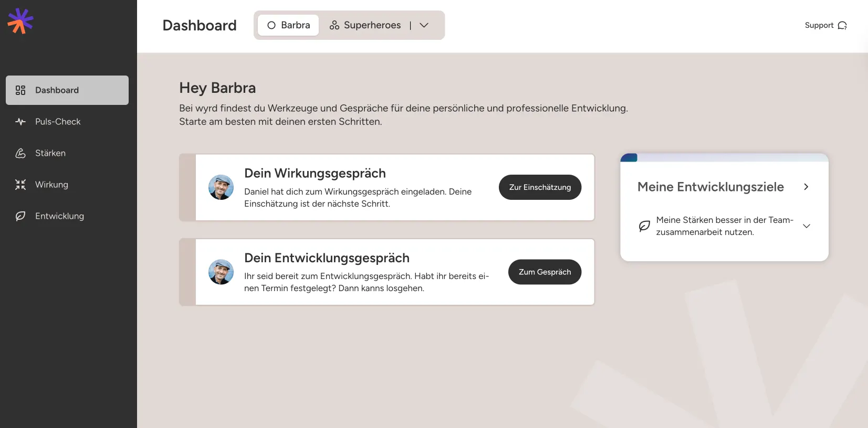The width and height of the screenshot is (868, 428).
Task: Start the meeting via Zum Gespräch
Action: (x=545, y=272)
